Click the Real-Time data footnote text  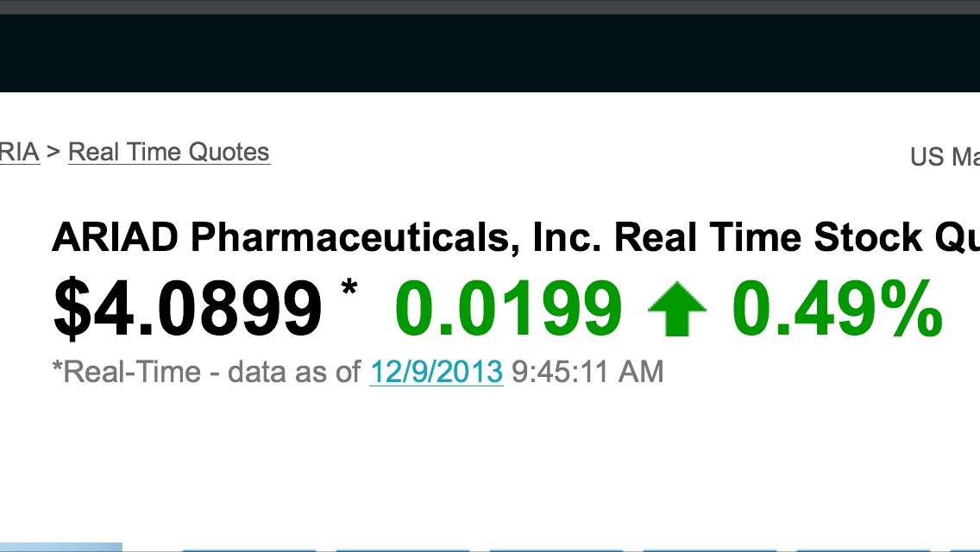click(207, 372)
